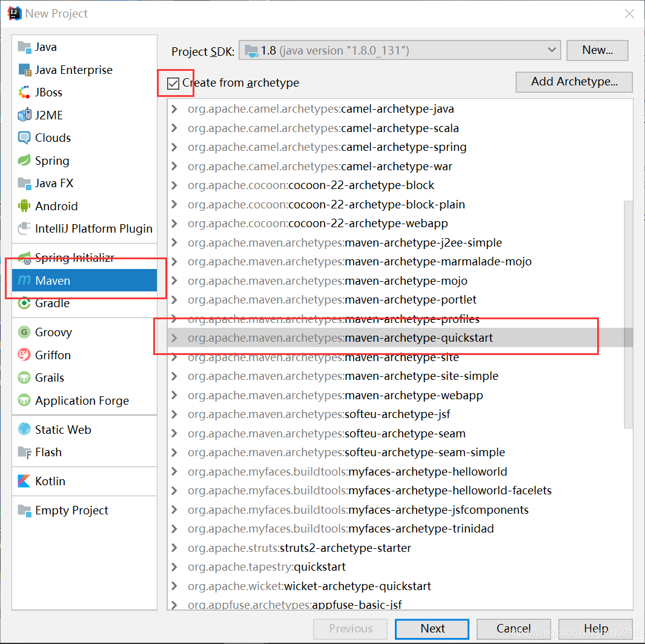Select Spring project type label
645x644 pixels.
tap(52, 161)
